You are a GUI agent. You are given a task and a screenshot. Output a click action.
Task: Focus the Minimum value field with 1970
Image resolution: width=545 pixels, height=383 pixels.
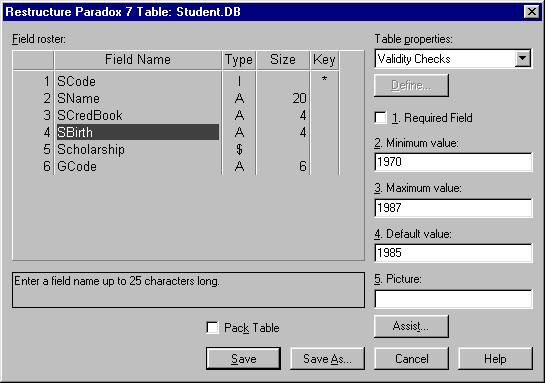click(x=454, y=162)
